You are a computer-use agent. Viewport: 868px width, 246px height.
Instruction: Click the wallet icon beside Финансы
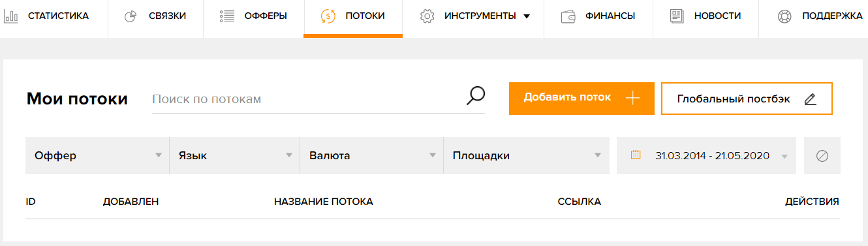pyautogui.click(x=568, y=16)
